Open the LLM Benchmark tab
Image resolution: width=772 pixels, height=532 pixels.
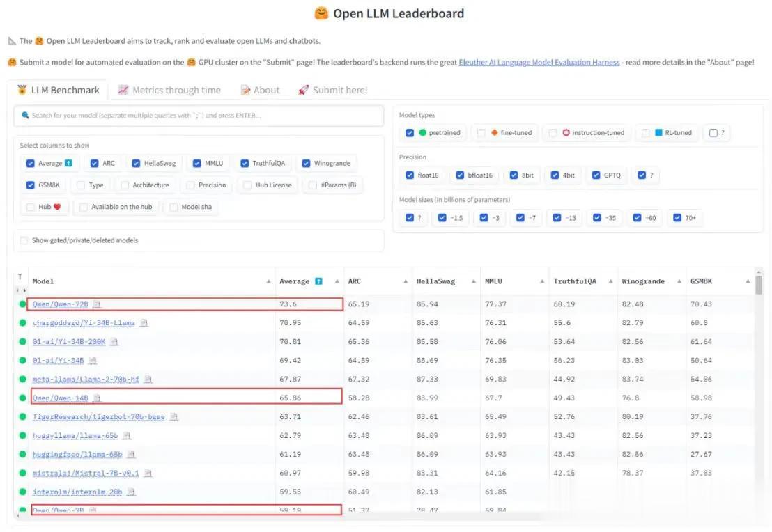click(x=58, y=90)
